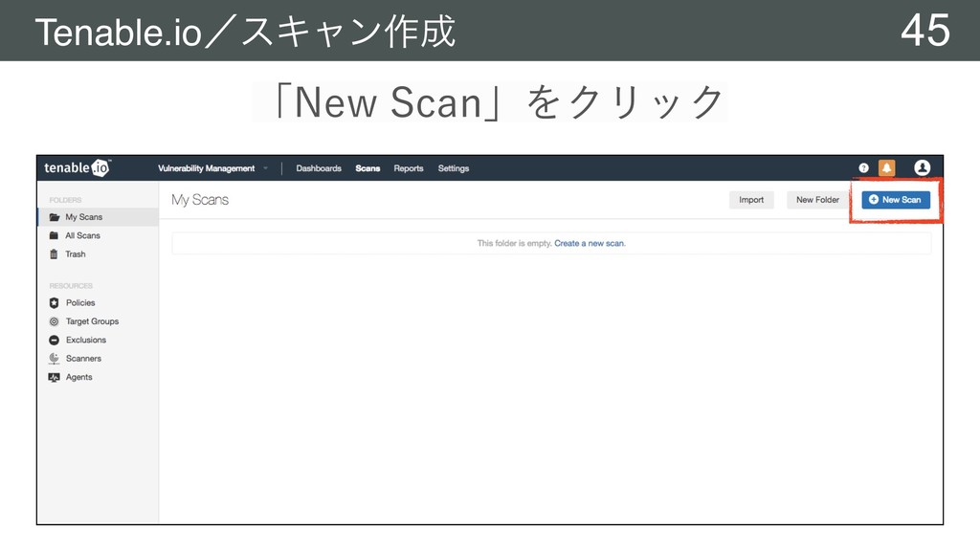The image size is (980, 551).
Task: Click the Exclusions minus-circle icon
Action: click(x=54, y=341)
